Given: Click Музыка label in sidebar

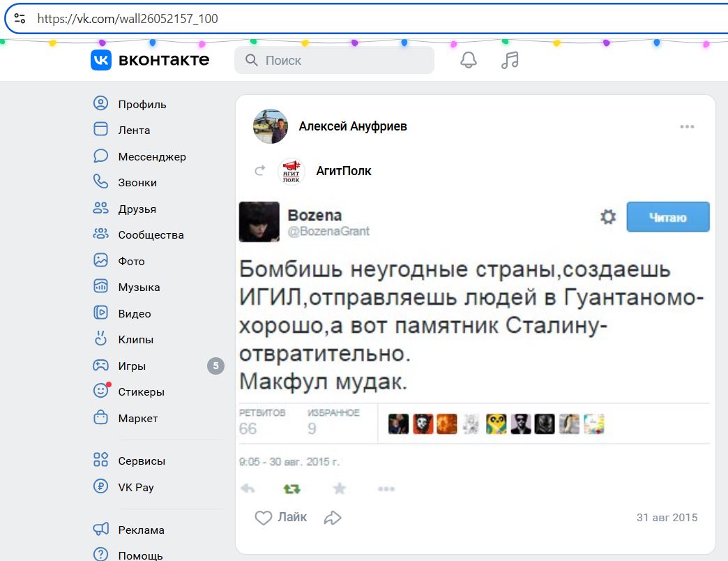Looking at the screenshot, I should click(x=139, y=287).
